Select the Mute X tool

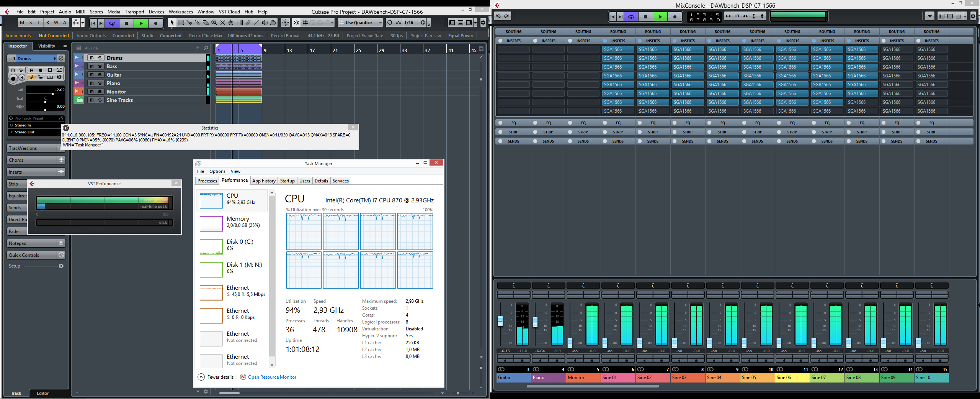pos(223,23)
